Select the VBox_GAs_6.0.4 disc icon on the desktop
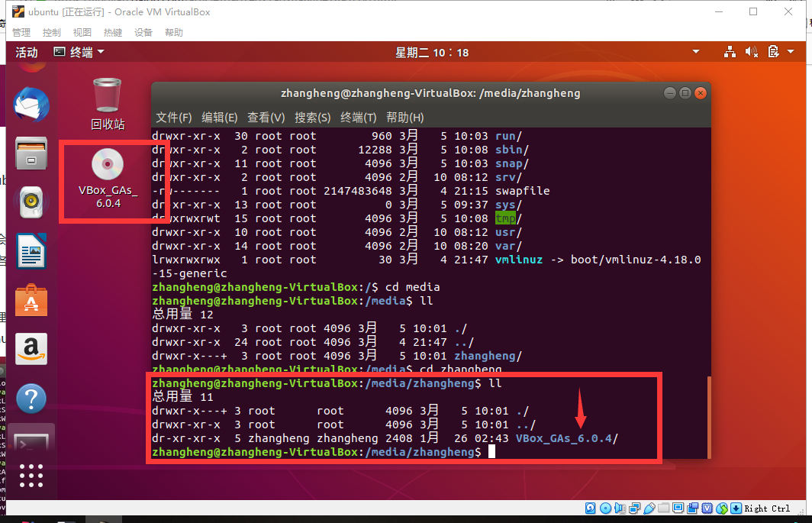Viewport: 812px width, 523px height. [108, 179]
